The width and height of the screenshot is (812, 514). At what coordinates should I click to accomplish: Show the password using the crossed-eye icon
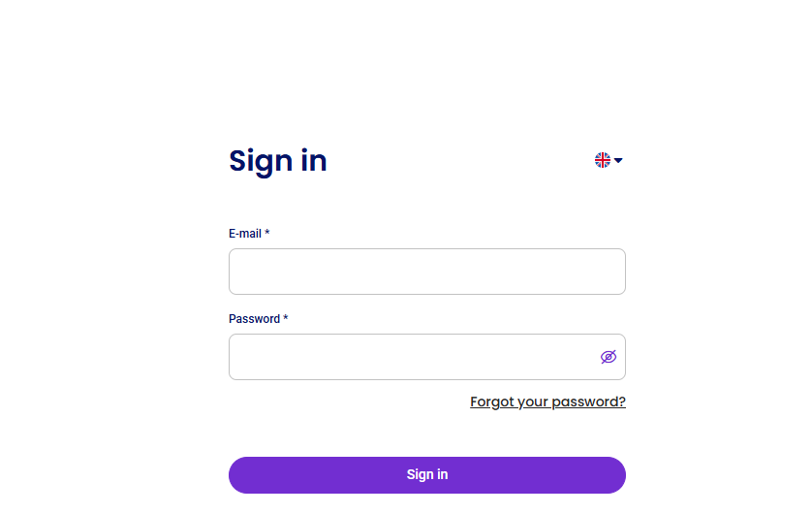609,357
